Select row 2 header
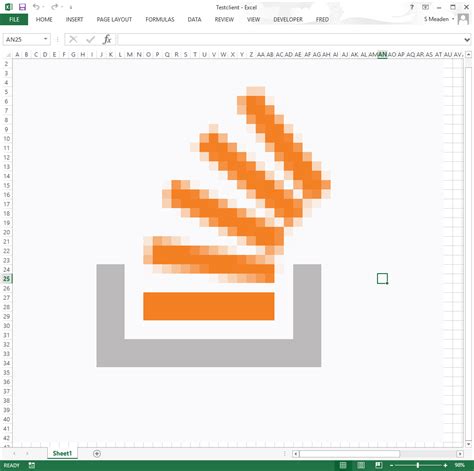The width and height of the screenshot is (474, 471). [6, 64]
